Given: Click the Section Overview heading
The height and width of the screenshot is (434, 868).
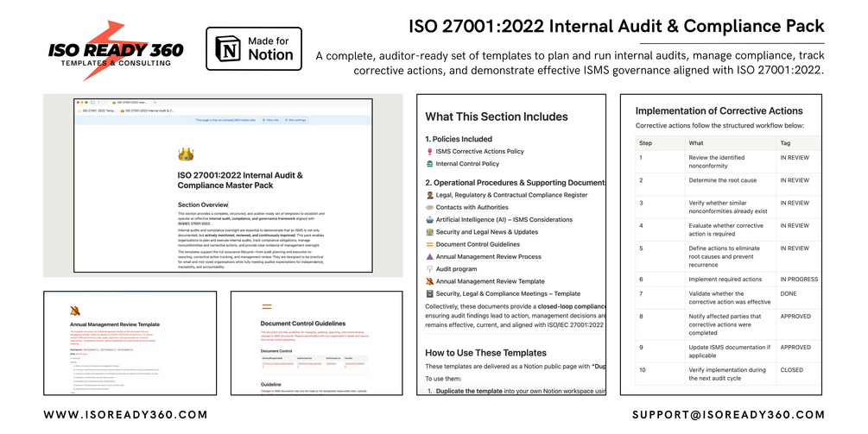Looking at the screenshot, I should (x=203, y=204).
